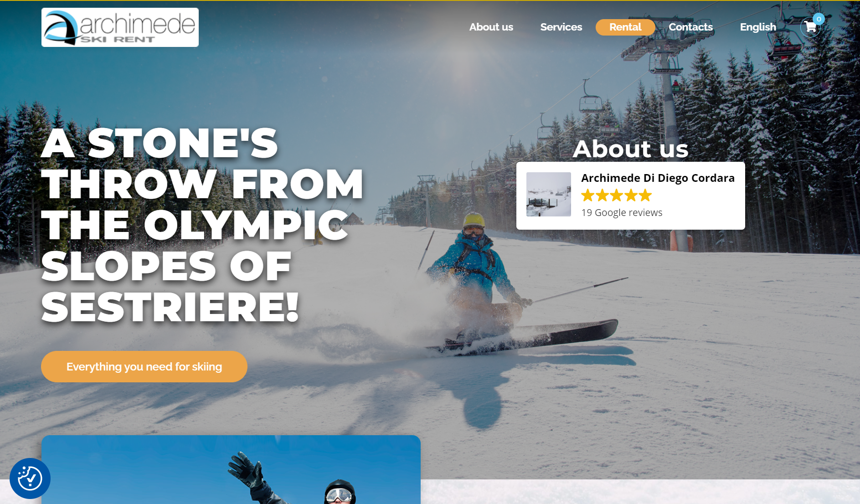Click the Stone's Throw hero headline
Screen dimensions: 860x504
click(x=203, y=225)
